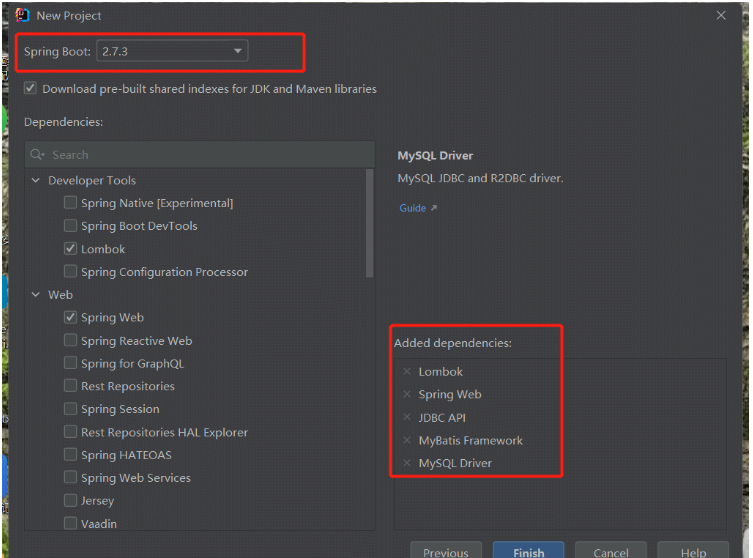Uncheck the Spring Web dependency
Screen dimensions: 753x558
pyautogui.click(x=70, y=317)
